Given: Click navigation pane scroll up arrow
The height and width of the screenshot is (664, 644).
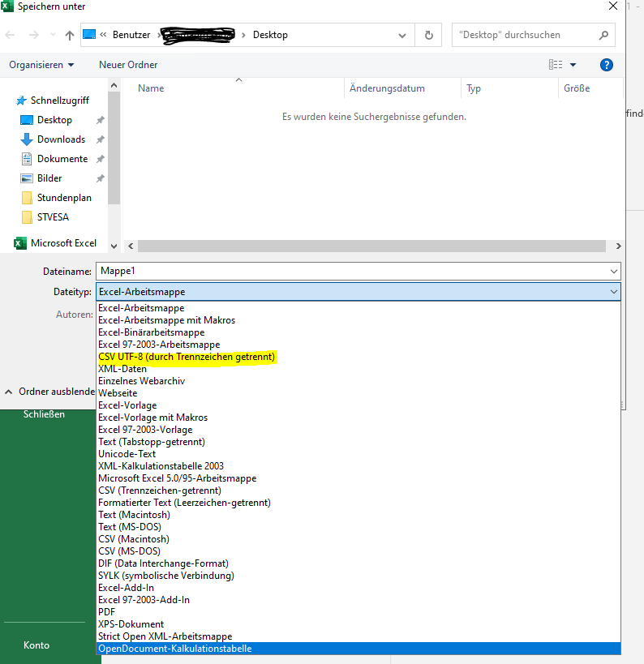Looking at the screenshot, I should [114, 86].
